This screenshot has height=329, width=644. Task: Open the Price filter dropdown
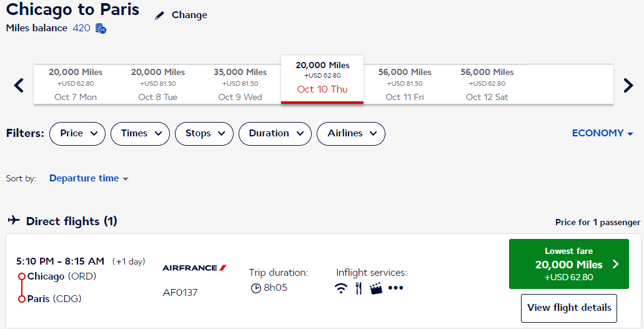tap(77, 133)
